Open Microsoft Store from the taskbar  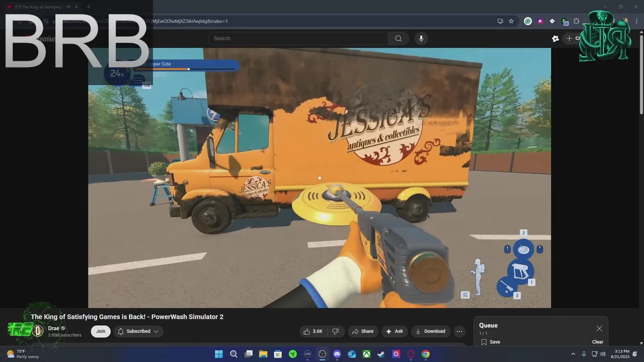(278, 354)
